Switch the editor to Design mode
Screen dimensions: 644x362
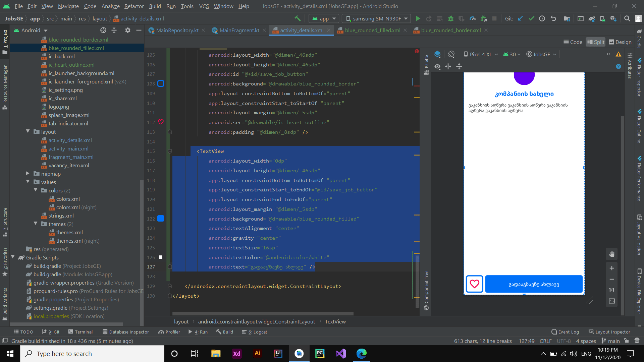pyautogui.click(x=620, y=42)
